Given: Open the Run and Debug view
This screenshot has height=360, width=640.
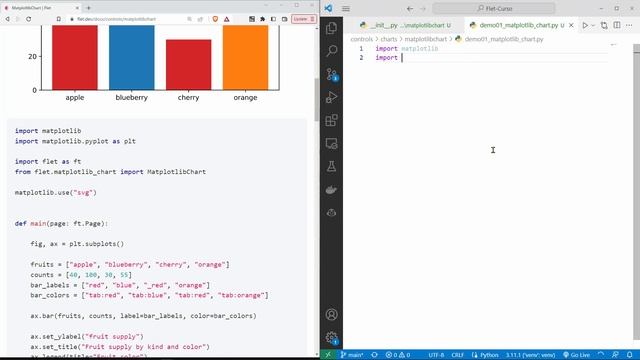Looking at the screenshot, I should click(x=331, y=97).
